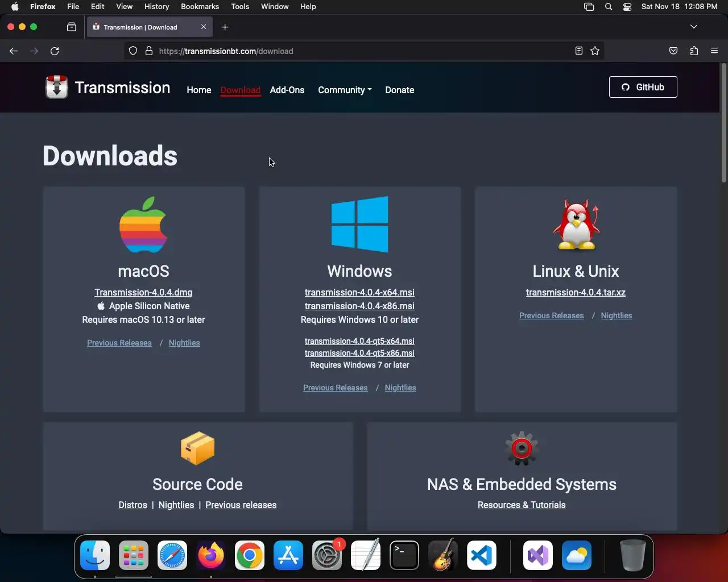Click the URL address bar field
Viewport: 728px width, 582px height.
pos(364,51)
